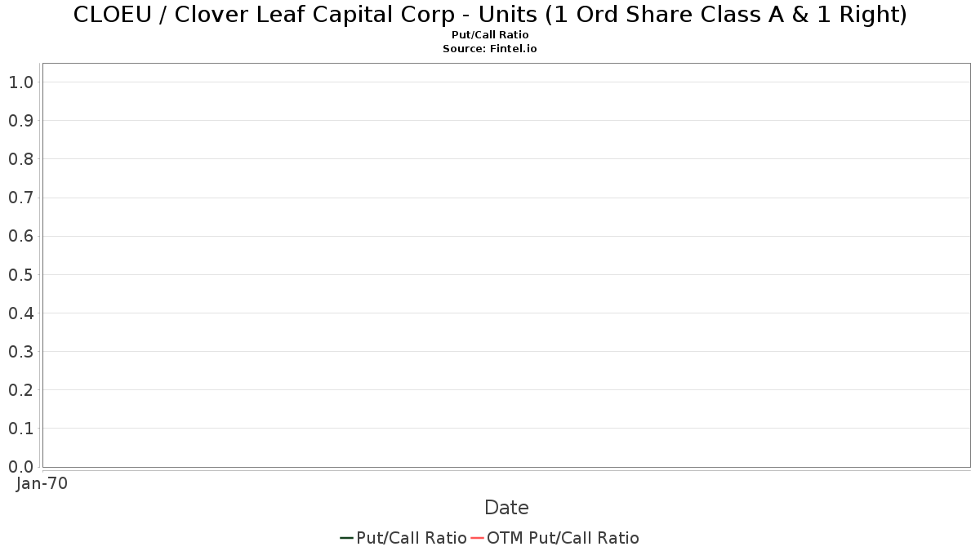Click the chart title CLOEU / Clover Leaf Capital
The image size is (980, 551).
[x=490, y=15]
